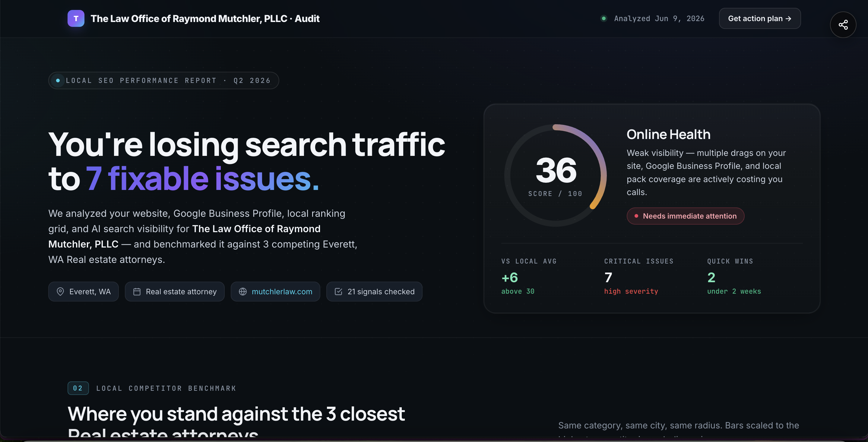Click the SCORE / 100 label

555,194
